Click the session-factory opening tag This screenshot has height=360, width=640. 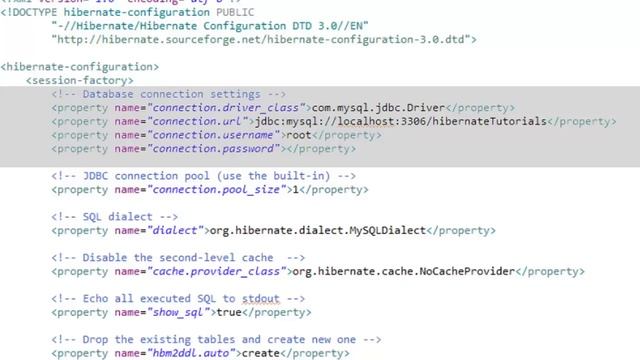point(80,80)
